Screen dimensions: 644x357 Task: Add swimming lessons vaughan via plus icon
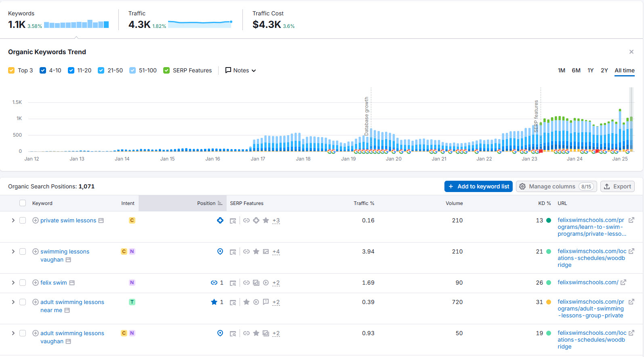tap(36, 251)
